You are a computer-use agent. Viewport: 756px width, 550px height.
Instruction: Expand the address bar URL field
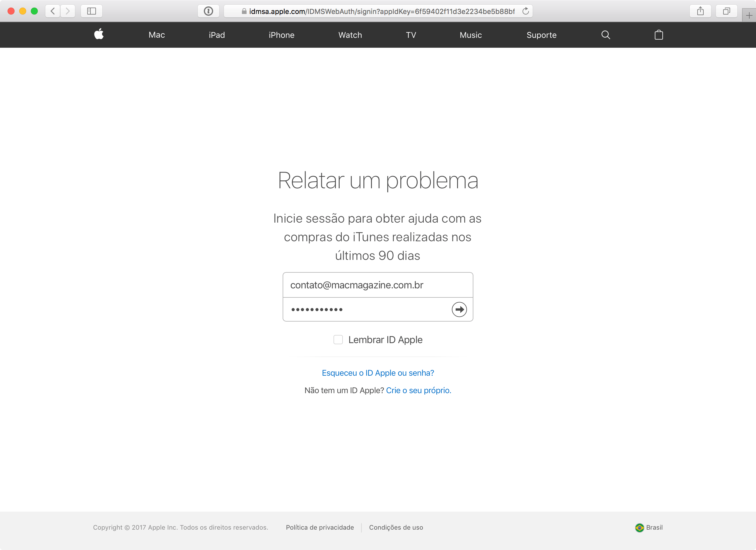378,11
